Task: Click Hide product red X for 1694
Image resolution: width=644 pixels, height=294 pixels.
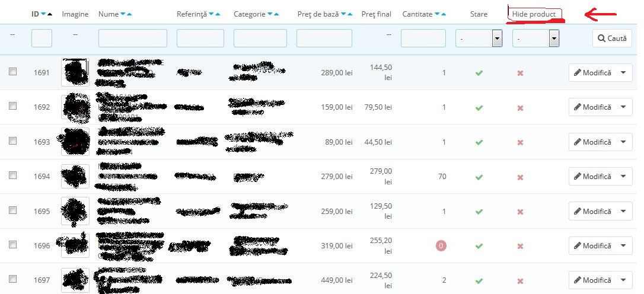Action: point(520,177)
